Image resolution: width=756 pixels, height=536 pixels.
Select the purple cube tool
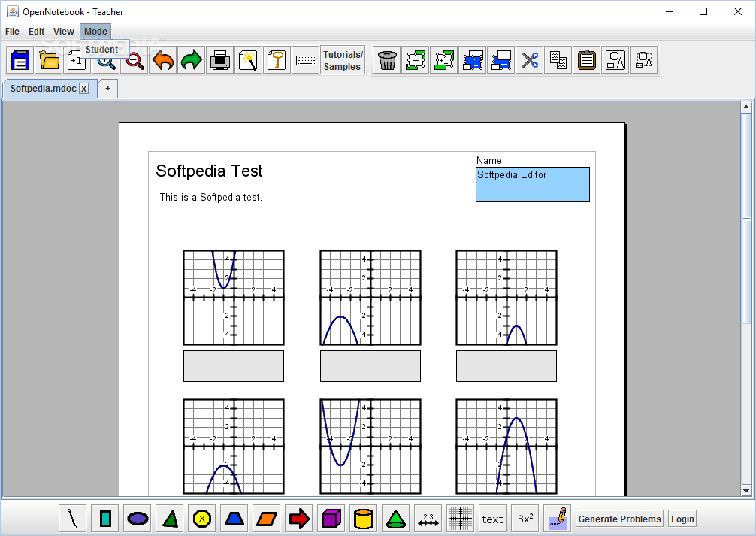point(331,519)
